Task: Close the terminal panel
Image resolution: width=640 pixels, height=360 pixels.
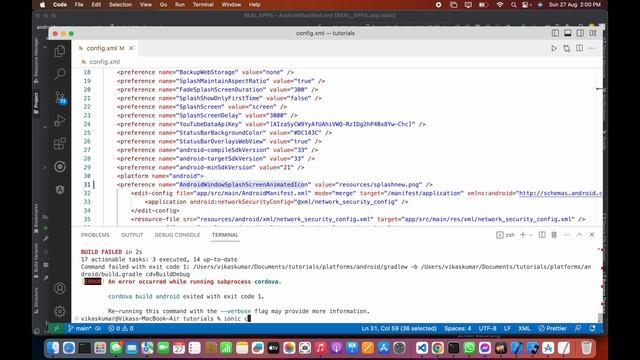Action: pyautogui.click(x=592, y=235)
